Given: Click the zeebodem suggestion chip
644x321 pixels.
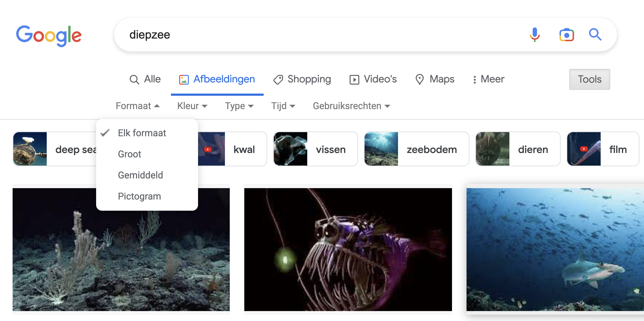Looking at the screenshot, I should pyautogui.click(x=416, y=149).
